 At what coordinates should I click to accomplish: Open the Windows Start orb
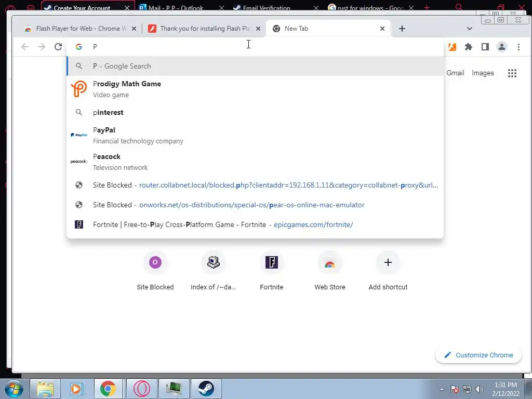tap(14, 389)
